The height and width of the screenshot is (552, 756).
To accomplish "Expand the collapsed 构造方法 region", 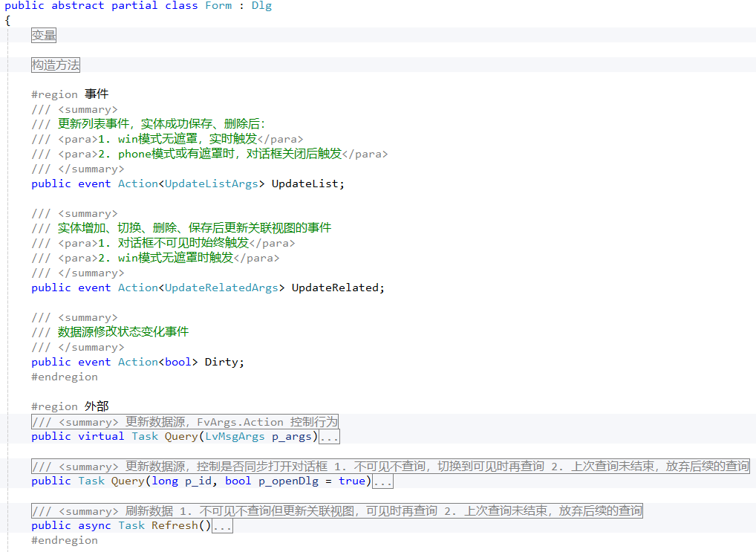I will tap(55, 65).
